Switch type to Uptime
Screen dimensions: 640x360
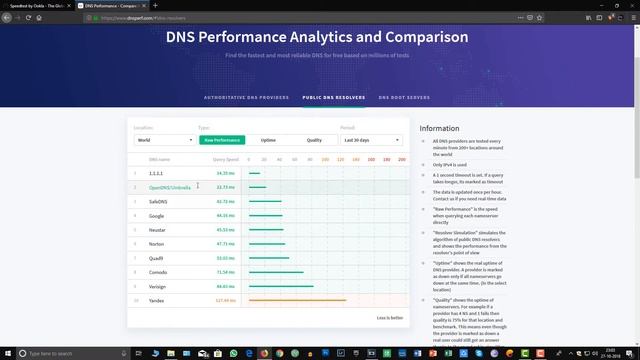pyautogui.click(x=268, y=140)
